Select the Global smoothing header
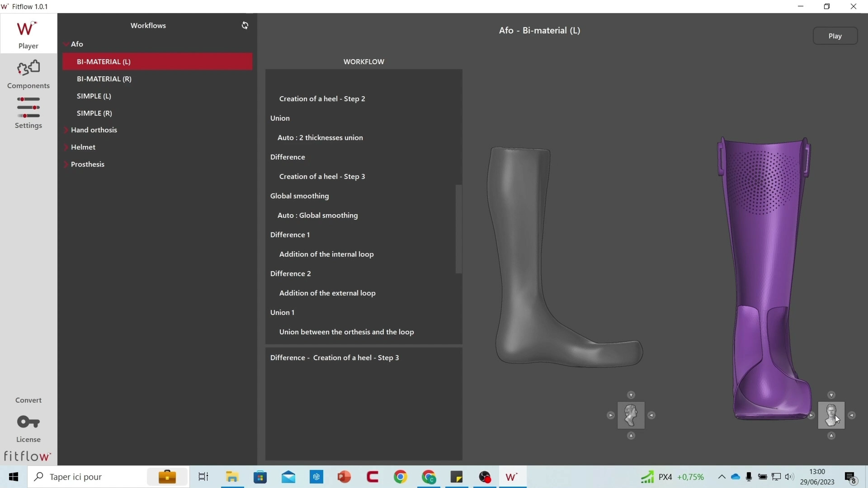 [299, 196]
